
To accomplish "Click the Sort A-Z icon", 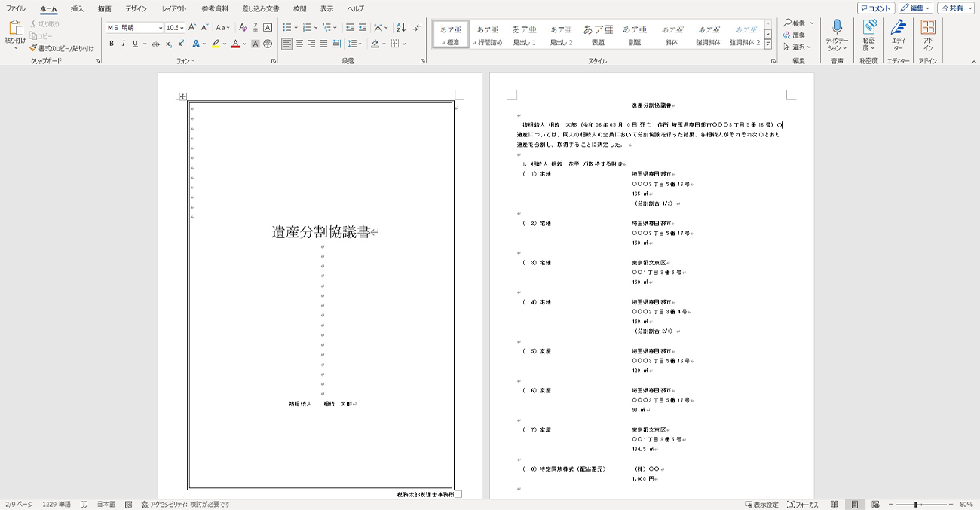I will click(400, 28).
